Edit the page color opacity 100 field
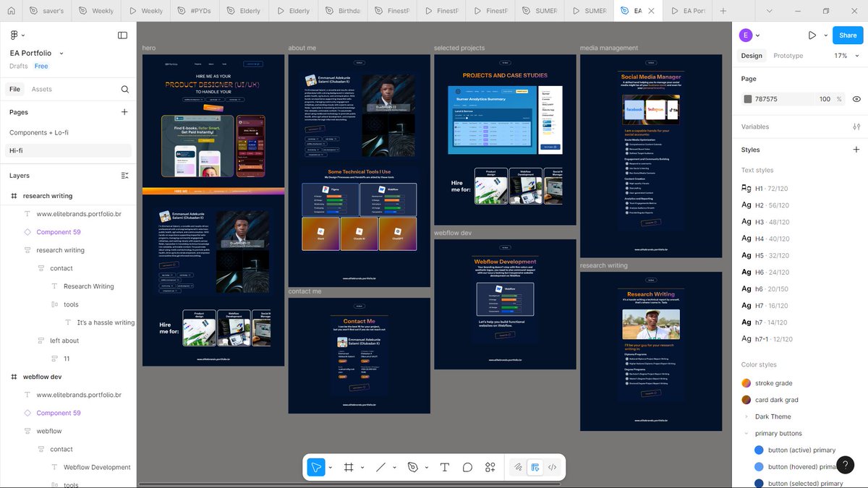This screenshot has width=868, height=488. (x=825, y=99)
